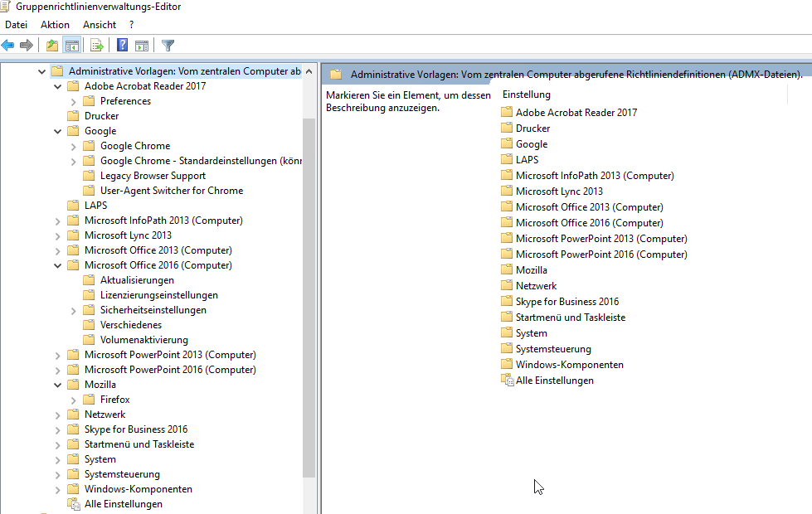Click the folder icon in the right pane header
The image size is (812, 514).
336,74
